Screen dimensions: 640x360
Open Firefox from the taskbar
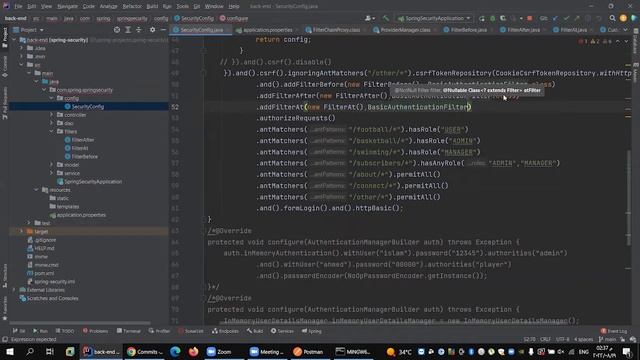[193, 351]
